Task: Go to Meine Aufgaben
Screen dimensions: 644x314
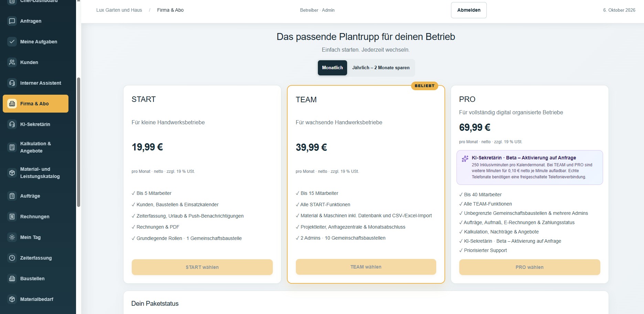Action: pyautogui.click(x=35, y=42)
